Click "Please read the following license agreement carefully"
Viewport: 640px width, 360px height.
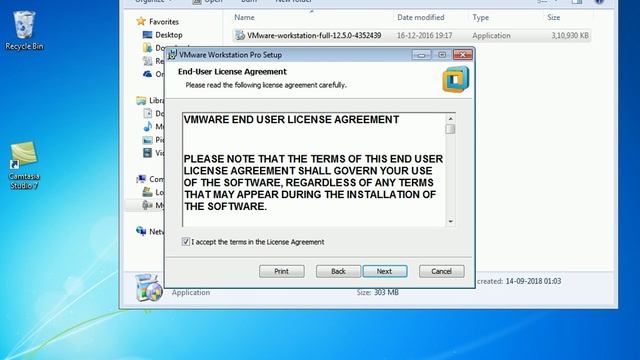tap(266, 85)
